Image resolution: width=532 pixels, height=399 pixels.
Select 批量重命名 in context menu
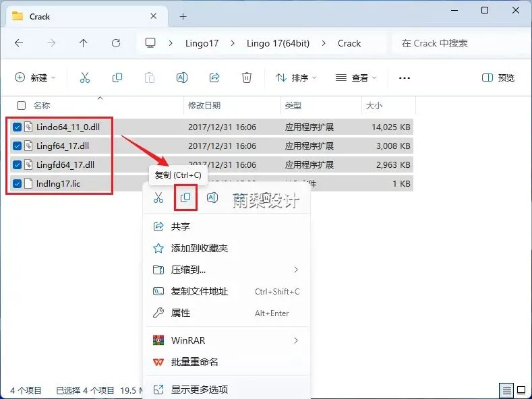click(227, 362)
